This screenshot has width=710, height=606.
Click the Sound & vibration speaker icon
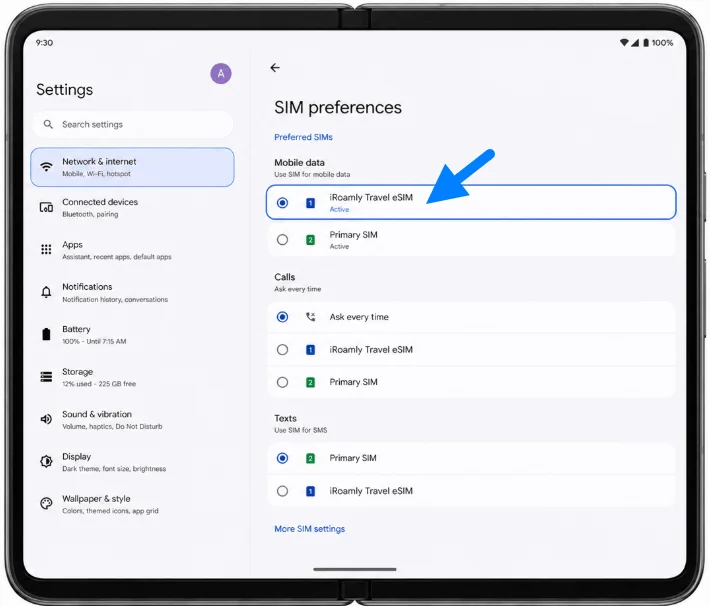tap(46, 419)
